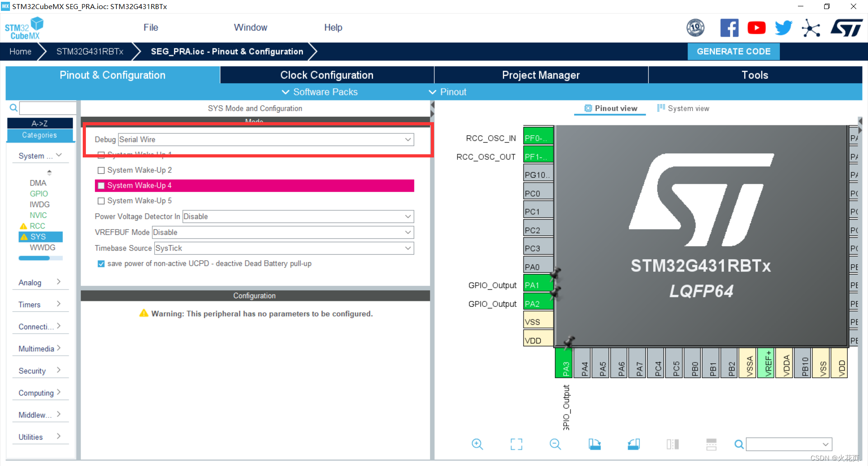Switch to Project Manager tab
Image resolution: width=868 pixels, height=466 pixels.
[x=541, y=75]
